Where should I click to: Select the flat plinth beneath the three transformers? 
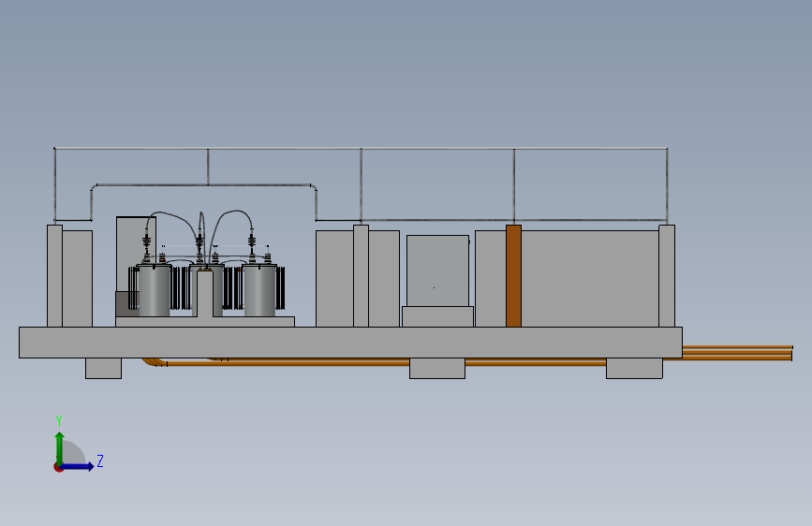(x=205, y=322)
